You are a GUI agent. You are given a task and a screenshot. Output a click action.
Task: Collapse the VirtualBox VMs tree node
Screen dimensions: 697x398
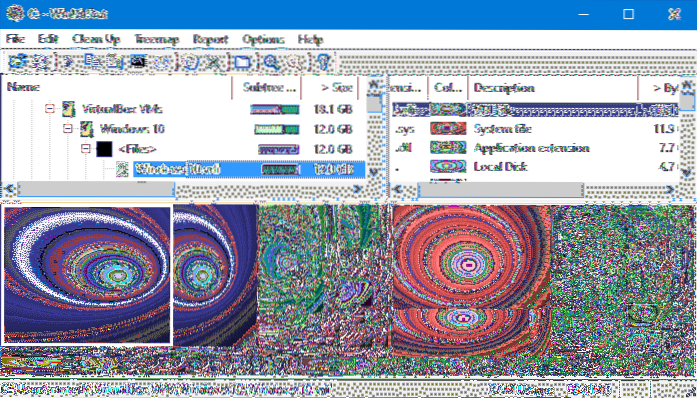click(x=50, y=109)
